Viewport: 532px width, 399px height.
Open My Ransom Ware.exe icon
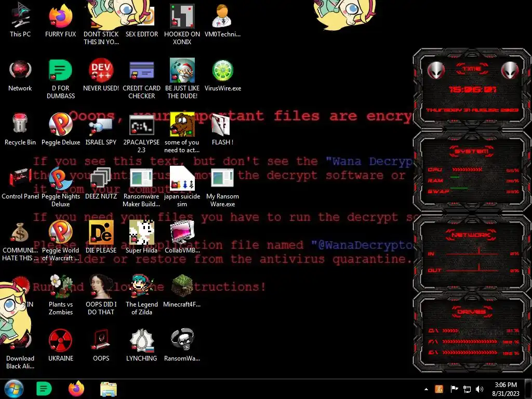click(x=222, y=187)
